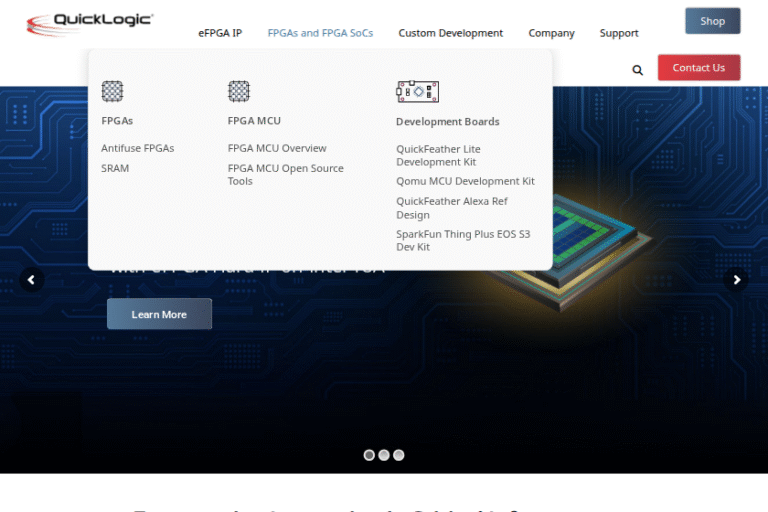The image size is (768, 512).
Task: Select the second carousel dot
Action: (x=384, y=455)
